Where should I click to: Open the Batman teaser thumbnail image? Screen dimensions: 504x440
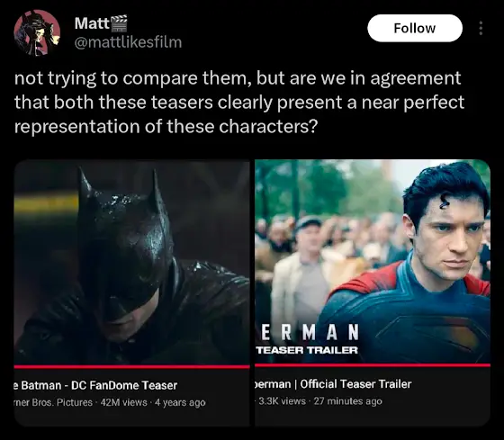(131, 262)
